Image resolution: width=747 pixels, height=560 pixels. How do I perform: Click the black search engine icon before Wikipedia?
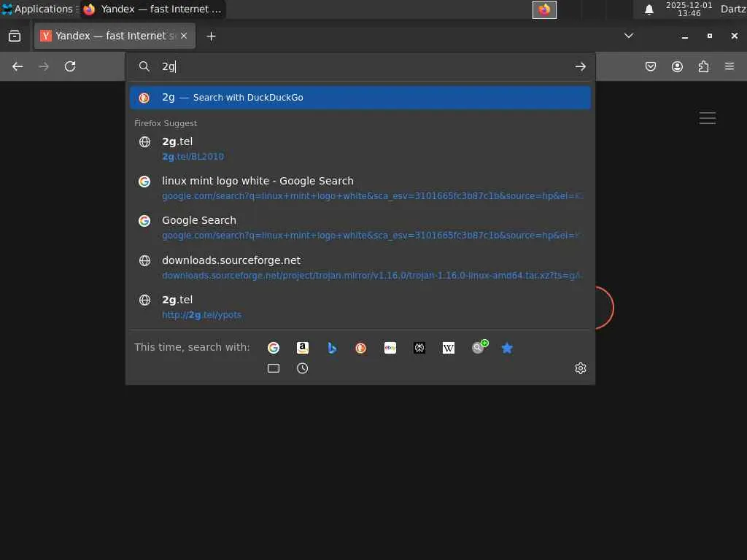pos(419,348)
